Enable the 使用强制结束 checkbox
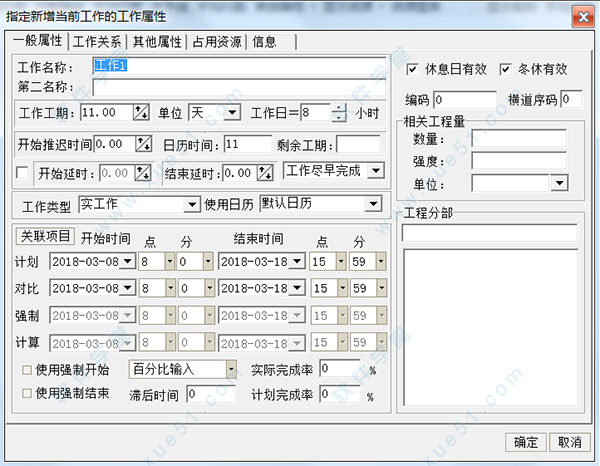 (26, 393)
